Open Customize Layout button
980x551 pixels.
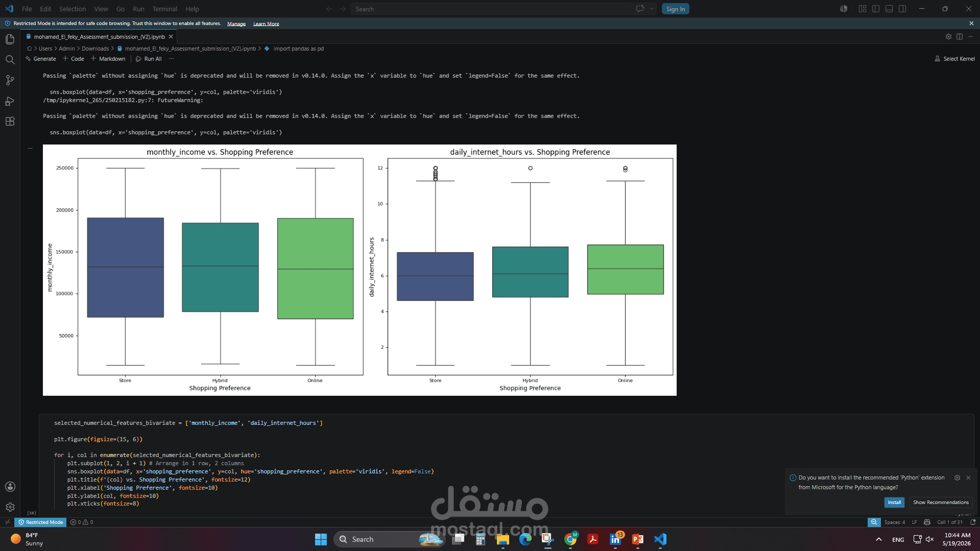click(863, 9)
